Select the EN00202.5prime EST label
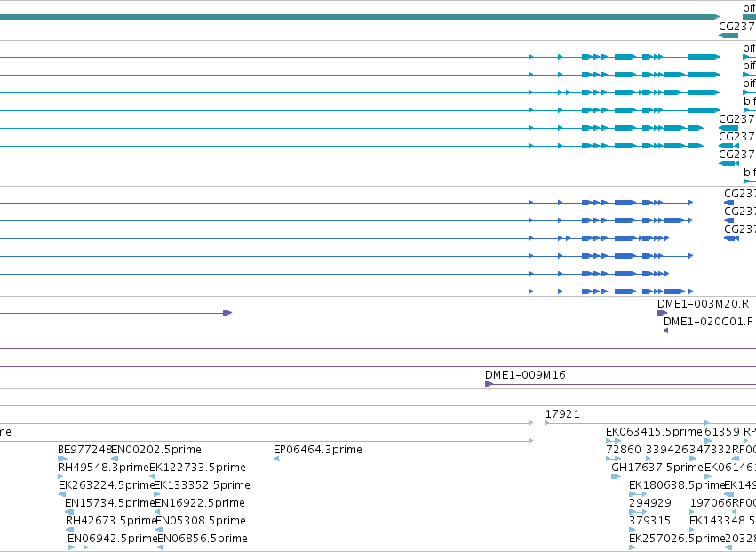Screen dimensions: 756x552 tap(156, 450)
